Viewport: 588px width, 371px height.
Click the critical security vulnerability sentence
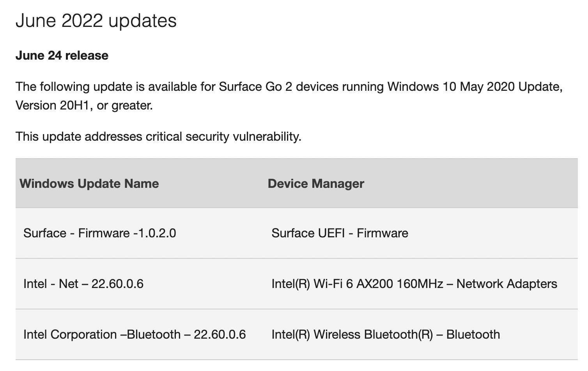[158, 136]
